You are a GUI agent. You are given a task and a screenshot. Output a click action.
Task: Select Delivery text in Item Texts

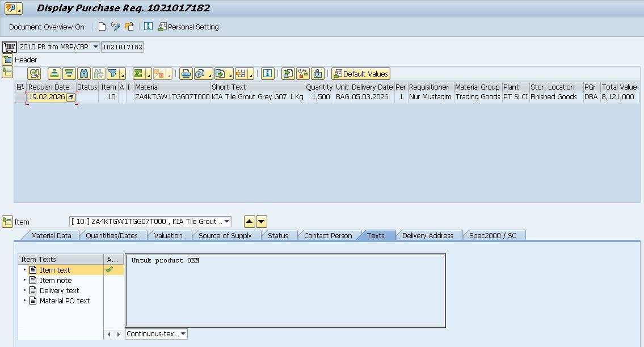click(x=59, y=291)
